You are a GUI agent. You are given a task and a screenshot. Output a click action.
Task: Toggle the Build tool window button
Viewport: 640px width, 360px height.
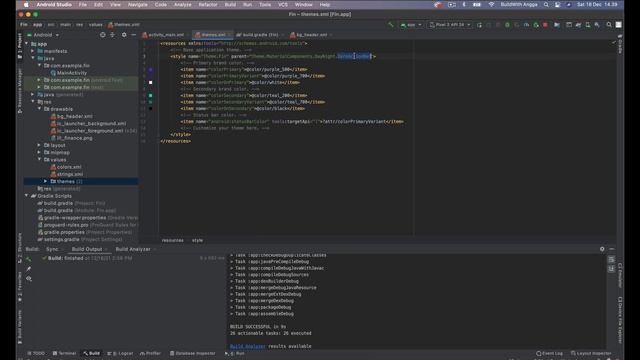[x=91, y=353]
